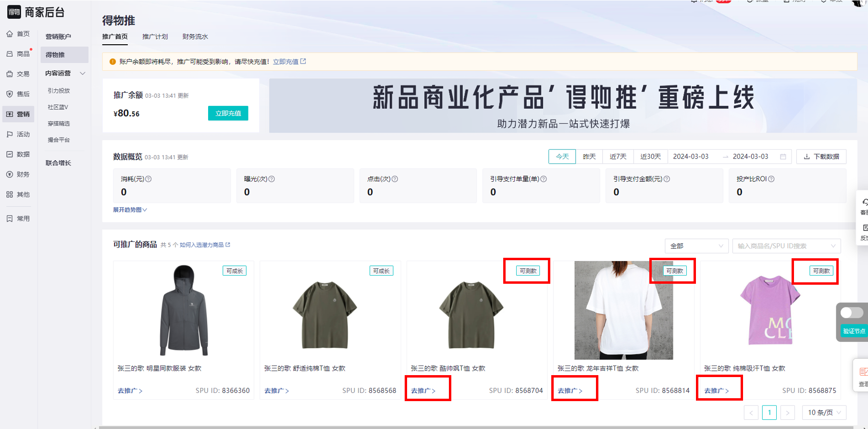Select 得物推 in the submenu
868x429 pixels.
pos(64,55)
